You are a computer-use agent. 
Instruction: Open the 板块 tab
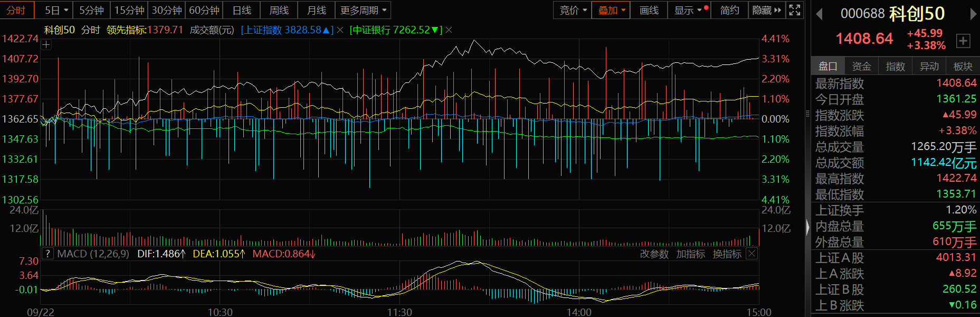click(x=963, y=66)
